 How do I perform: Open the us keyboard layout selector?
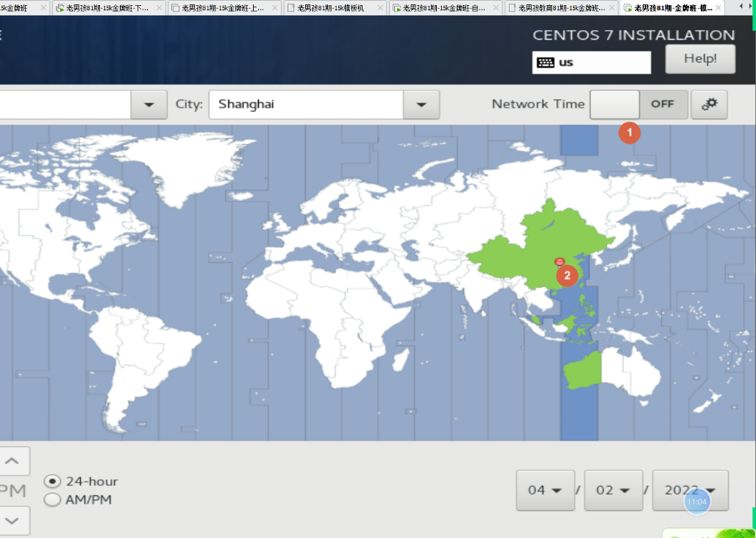click(x=591, y=63)
